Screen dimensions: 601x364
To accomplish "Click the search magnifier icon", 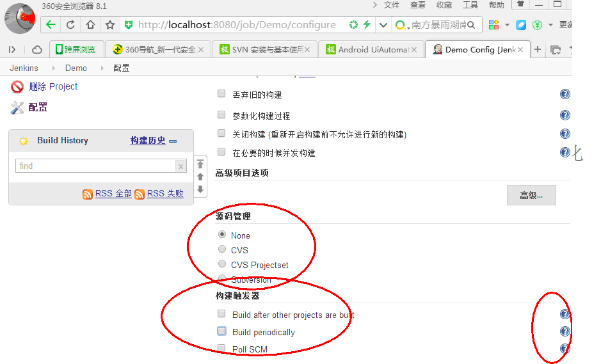I will [x=471, y=25].
